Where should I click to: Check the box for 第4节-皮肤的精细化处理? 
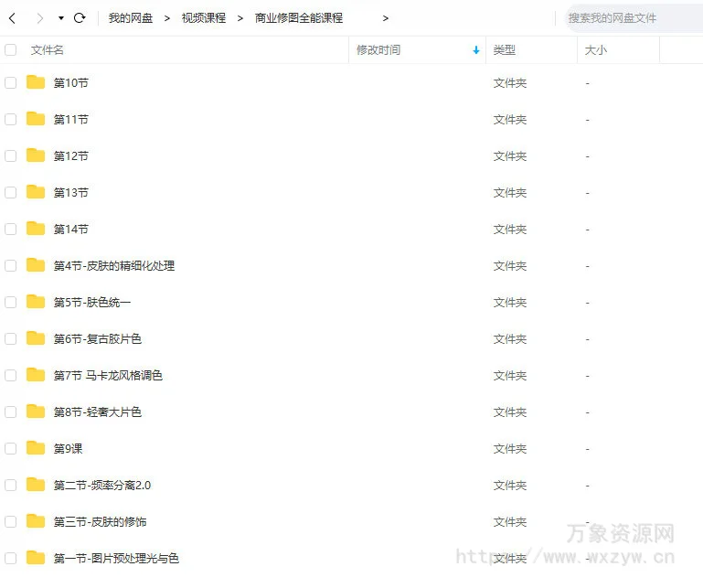(x=11, y=265)
